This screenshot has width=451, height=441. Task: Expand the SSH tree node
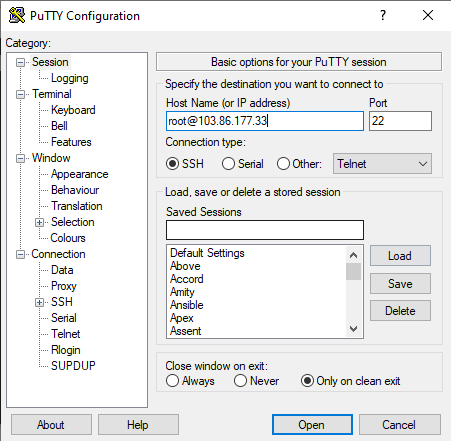tap(39, 302)
